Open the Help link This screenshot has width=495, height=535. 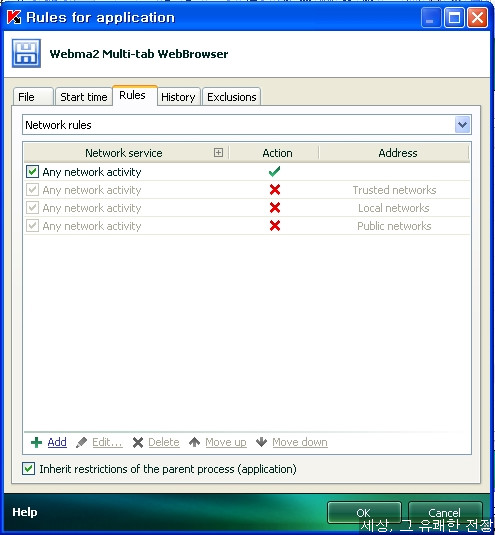click(x=25, y=512)
